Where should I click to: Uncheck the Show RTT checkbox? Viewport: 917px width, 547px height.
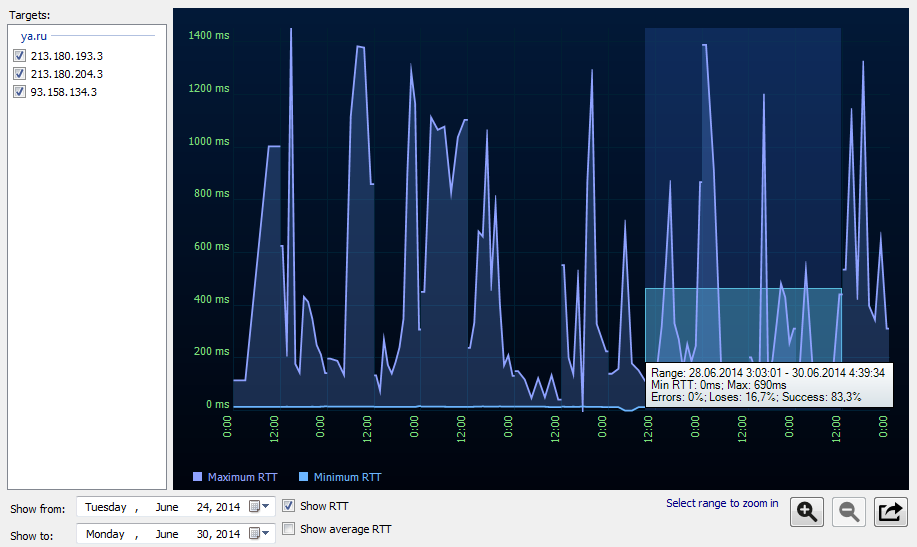(289, 506)
